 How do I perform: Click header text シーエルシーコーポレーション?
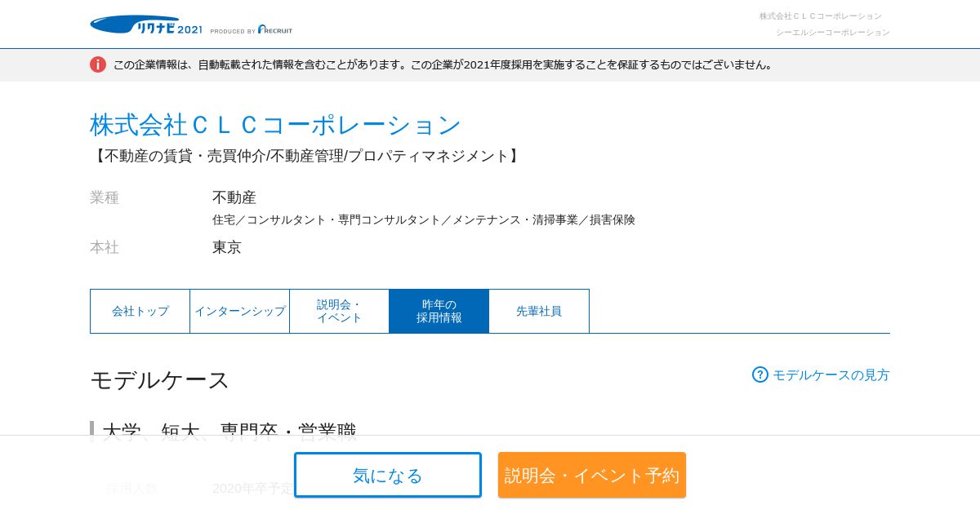click(x=833, y=32)
